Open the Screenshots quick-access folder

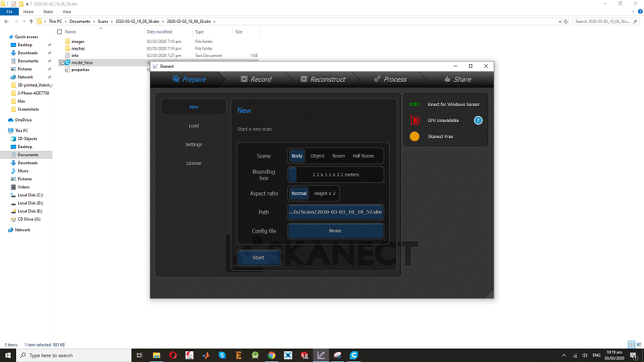28,109
